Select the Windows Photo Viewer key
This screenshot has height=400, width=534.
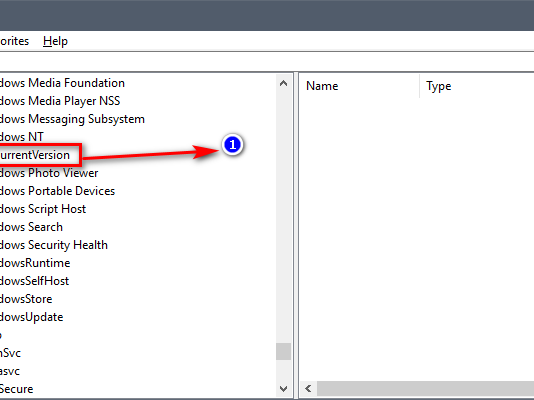[49, 173]
